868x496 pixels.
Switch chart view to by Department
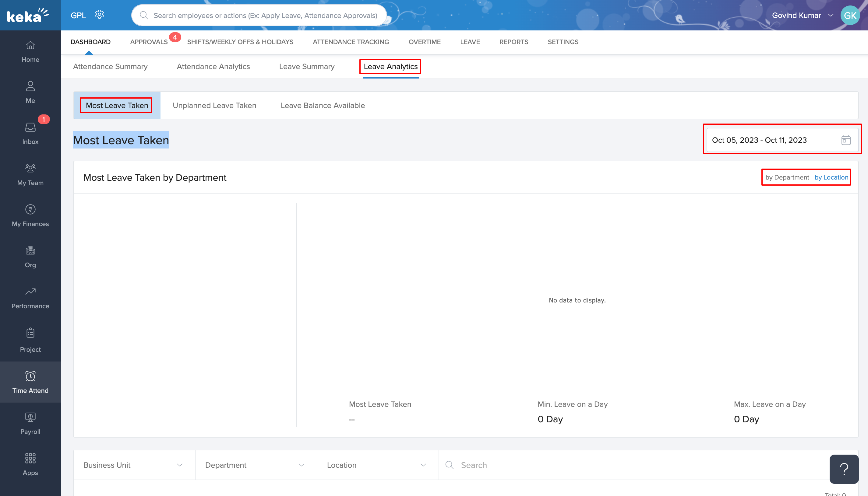[787, 177]
